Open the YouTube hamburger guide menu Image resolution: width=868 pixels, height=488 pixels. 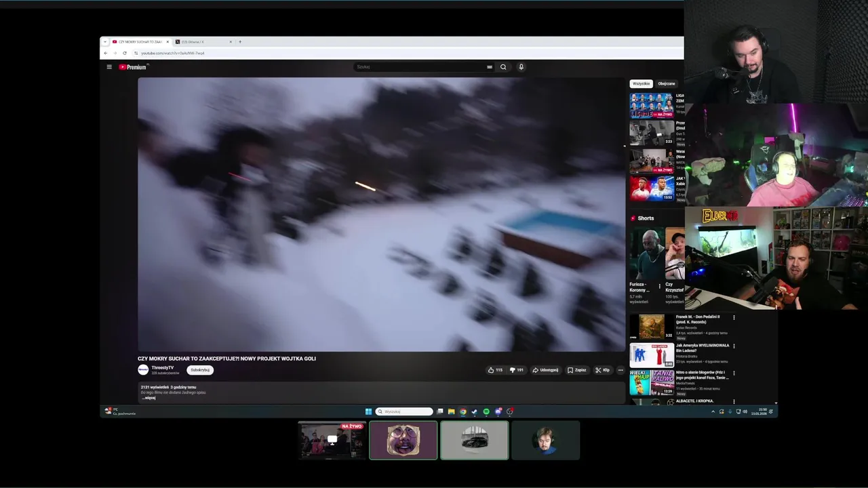click(x=108, y=67)
